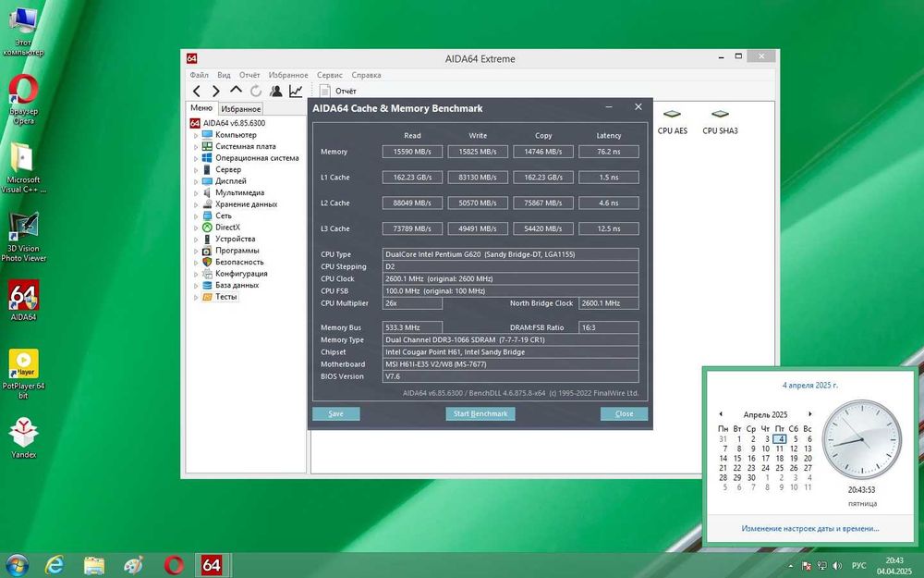The height and width of the screenshot is (578, 924).
Task: Click the Memory Latency value 76.2 ns
Action: (x=609, y=152)
